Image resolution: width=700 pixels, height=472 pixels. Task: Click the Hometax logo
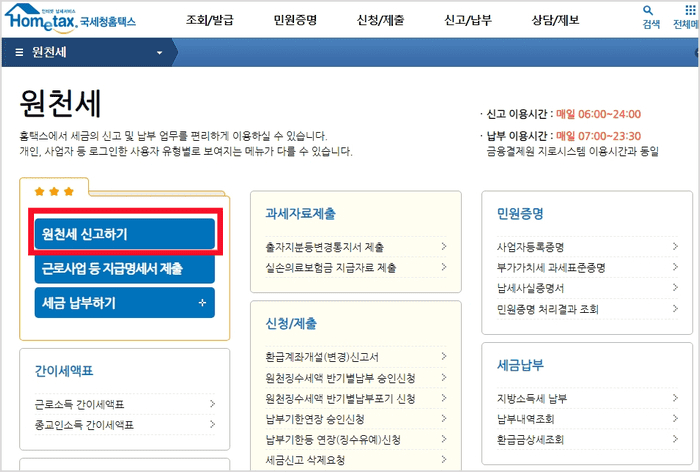pyautogui.click(x=41, y=19)
